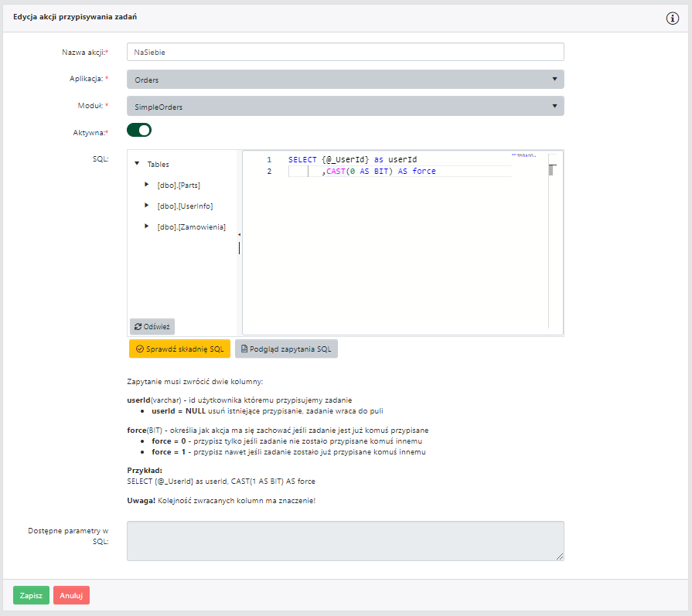This screenshot has height=616, width=692.
Task: Expand the [dbo].[Parts] table node
Action: coord(146,185)
